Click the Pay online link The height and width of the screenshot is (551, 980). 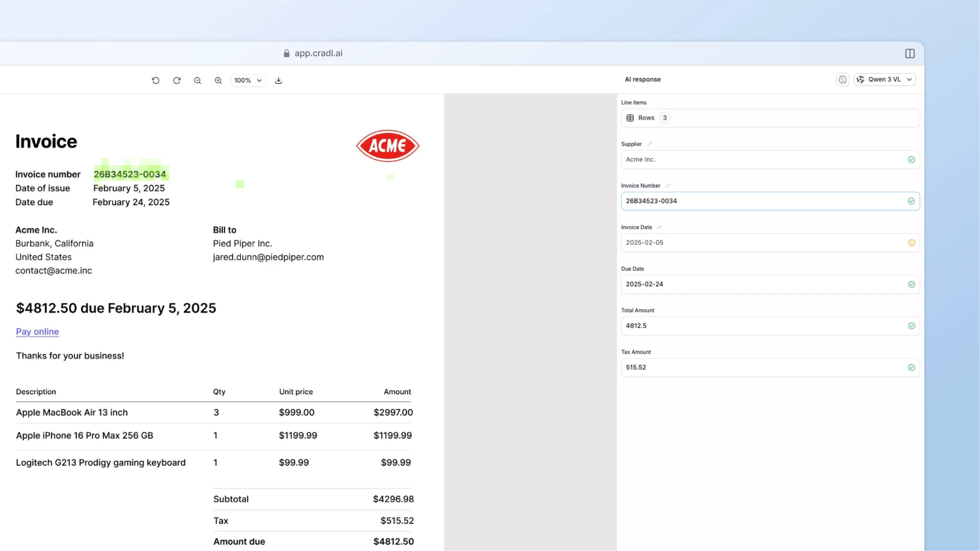(x=37, y=331)
